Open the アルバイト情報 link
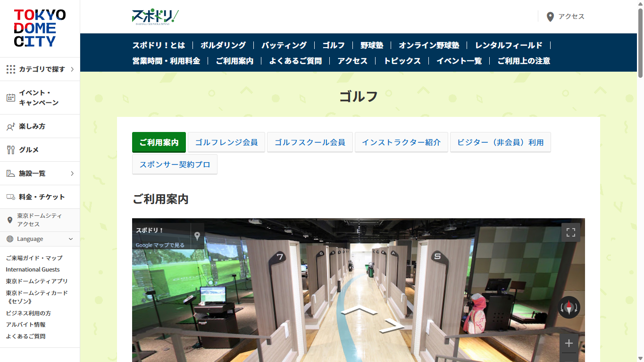 click(25, 325)
